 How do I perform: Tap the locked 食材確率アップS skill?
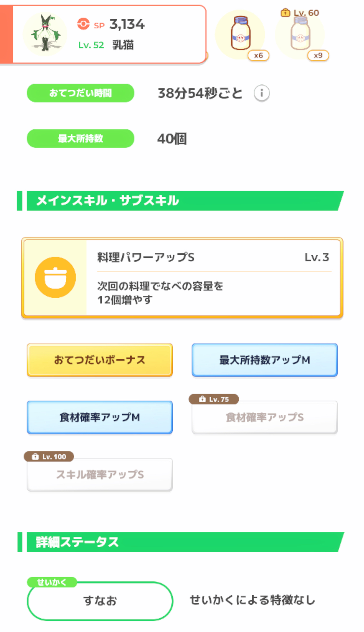click(x=264, y=417)
